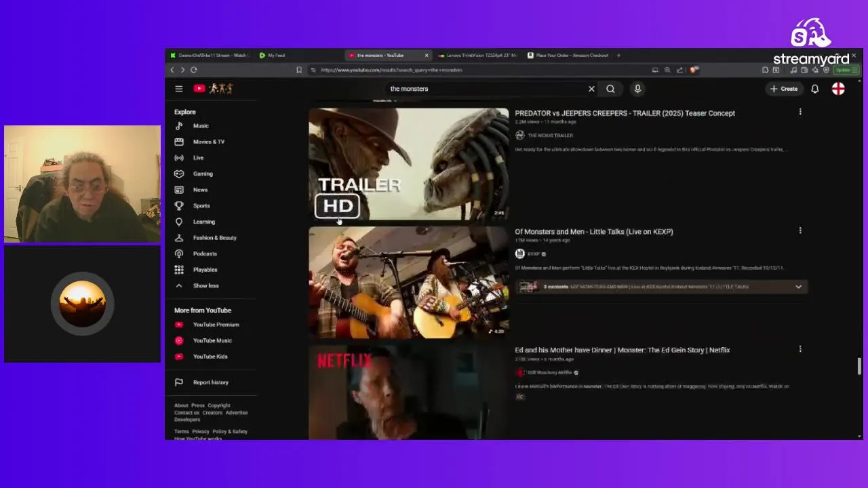Run search with the magnifier button
Viewport: 868px width, 488px height.
(x=610, y=89)
